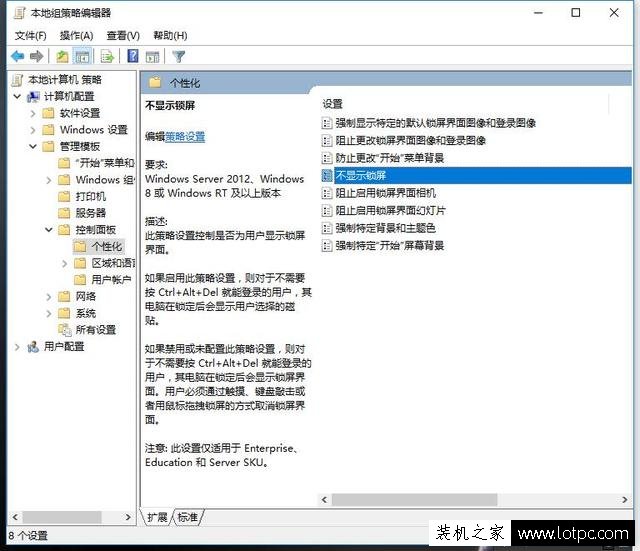Expand the Windows 设置 node
This screenshot has height=551, width=640.
[x=33, y=130]
